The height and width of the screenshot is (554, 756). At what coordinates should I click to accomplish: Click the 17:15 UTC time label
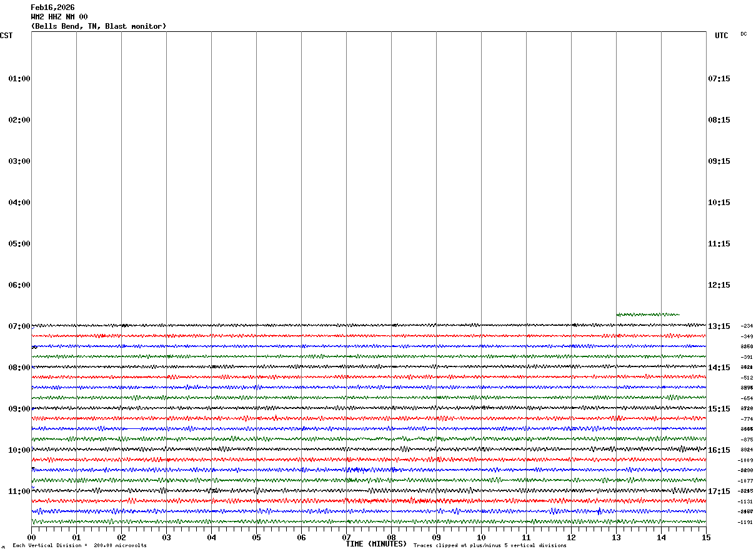coord(719,491)
